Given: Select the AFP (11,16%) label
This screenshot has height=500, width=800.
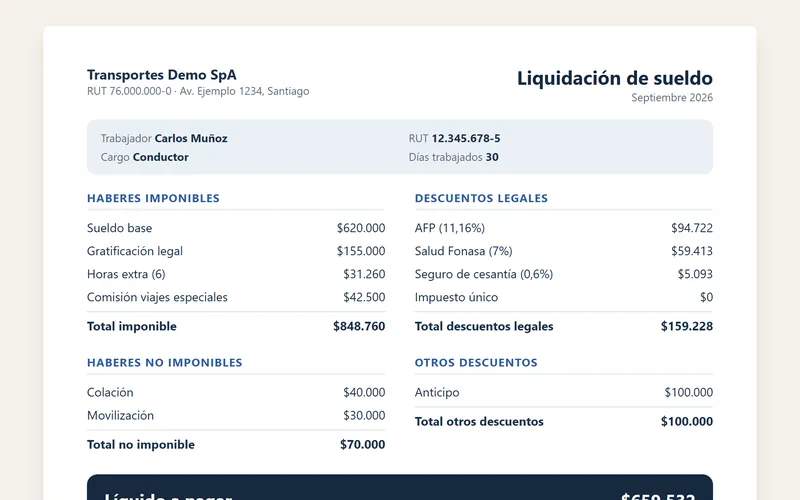Looking at the screenshot, I should [x=449, y=228].
